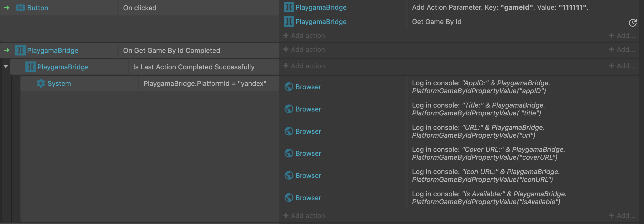The height and width of the screenshot is (224, 644).
Task: Click Add... at bottom right of Browser actions
Action: pos(622,216)
